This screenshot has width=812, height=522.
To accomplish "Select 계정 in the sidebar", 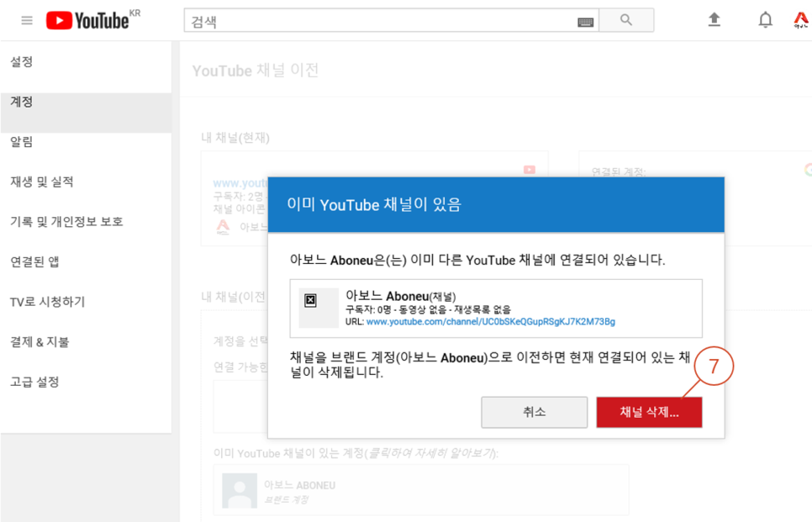I will click(x=86, y=113).
